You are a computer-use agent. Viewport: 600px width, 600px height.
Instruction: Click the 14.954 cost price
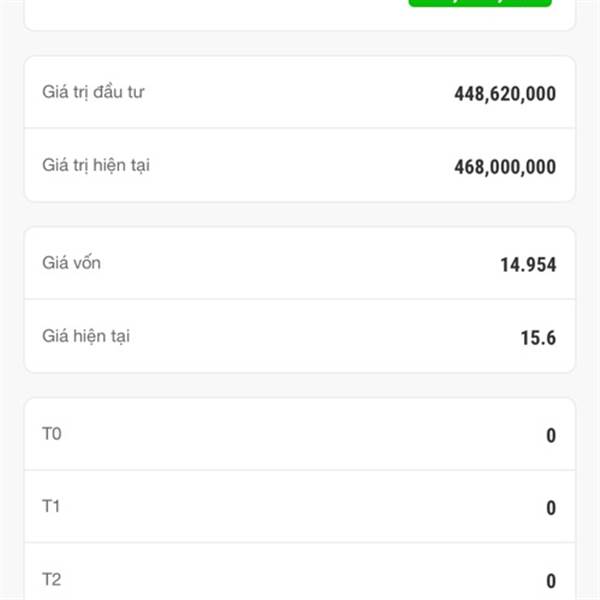pyautogui.click(x=528, y=265)
